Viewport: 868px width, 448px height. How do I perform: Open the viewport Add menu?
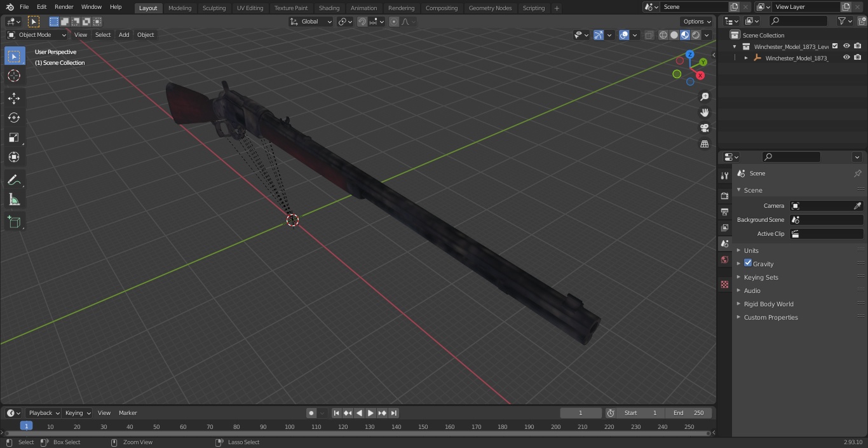click(124, 35)
